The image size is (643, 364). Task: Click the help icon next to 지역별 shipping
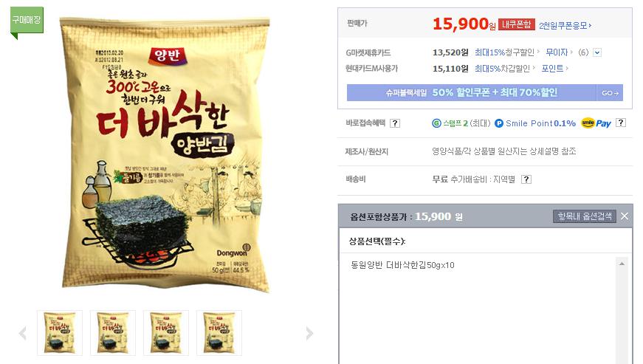pyautogui.click(x=526, y=179)
